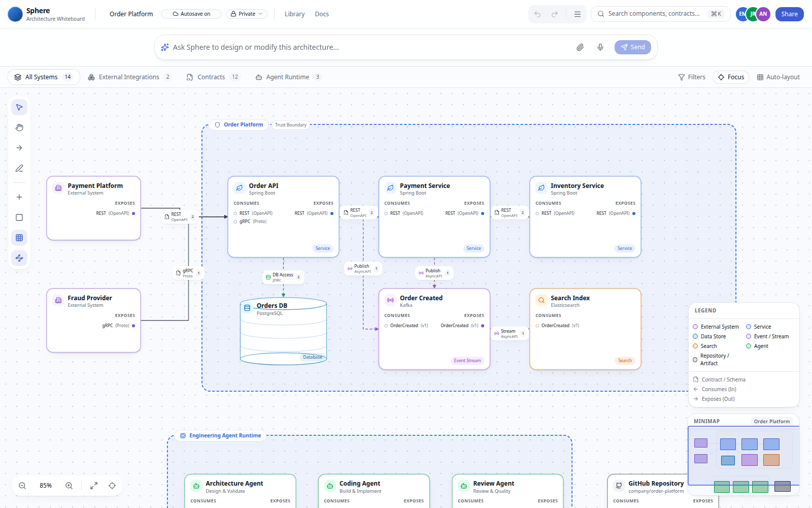Click the plus add tool
This screenshot has width=812, height=508.
[x=19, y=197]
